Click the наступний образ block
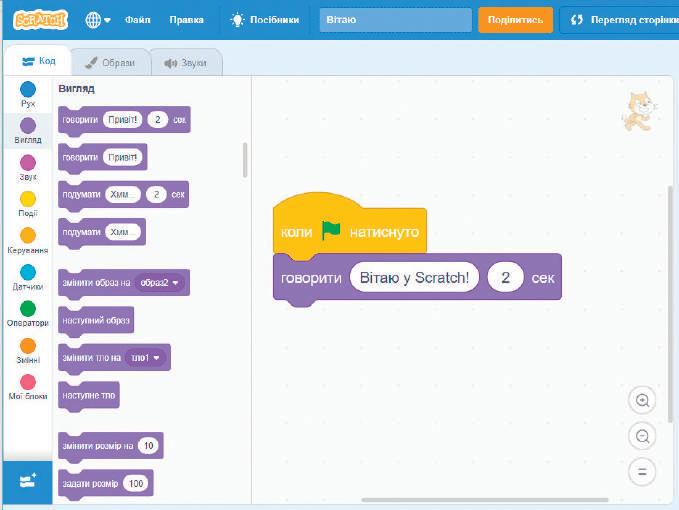This screenshot has width=679, height=510. pyautogui.click(x=96, y=320)
